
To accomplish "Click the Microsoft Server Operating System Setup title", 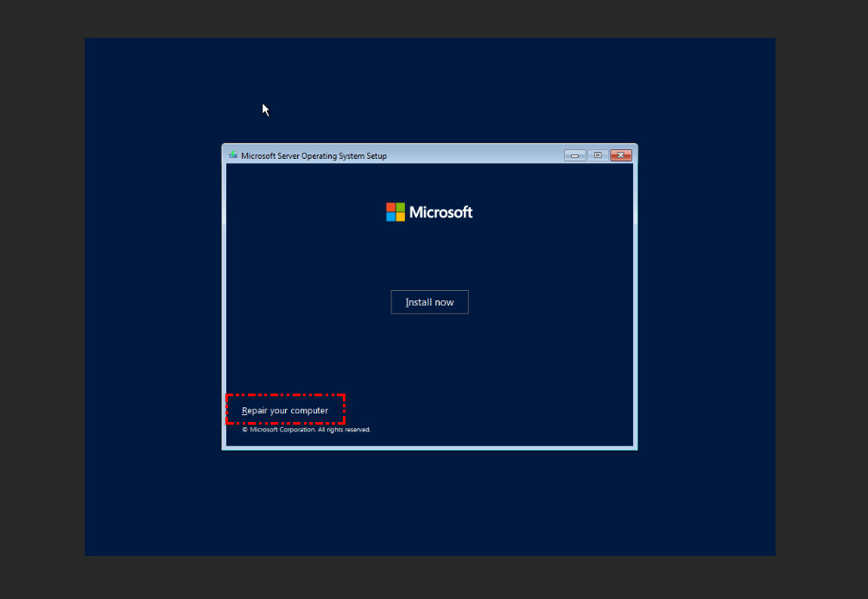I will pyautogui.click(x=314, y=156).
